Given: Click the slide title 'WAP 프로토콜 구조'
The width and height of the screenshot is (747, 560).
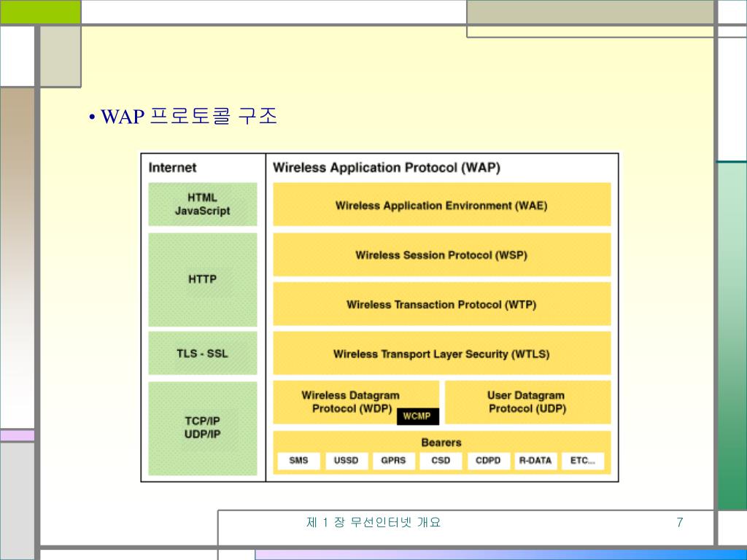Looking at the screenshot, I should click(x=189, y=116).
